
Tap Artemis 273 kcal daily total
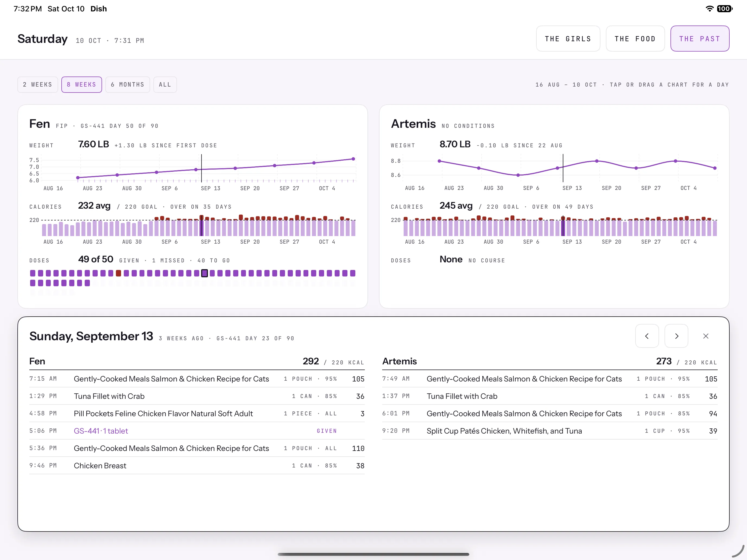664,361
